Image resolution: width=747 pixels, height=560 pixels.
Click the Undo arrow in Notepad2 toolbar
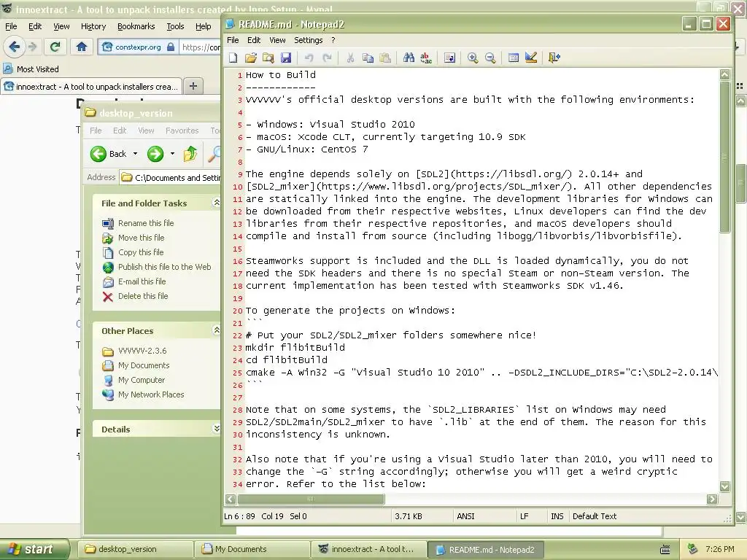(309, 58)
